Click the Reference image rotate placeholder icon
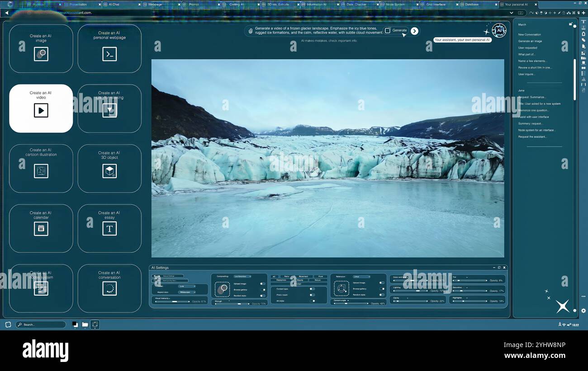Viewport: 588px width, 371px height. point(341,288)
